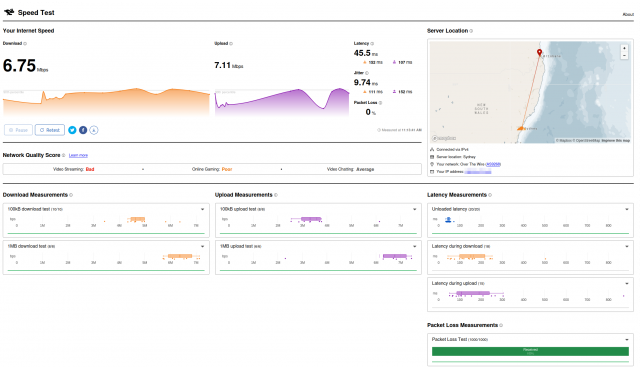Click the measured-at timestamp text
This screenshot has width=640, height=367.
(399, 130)
